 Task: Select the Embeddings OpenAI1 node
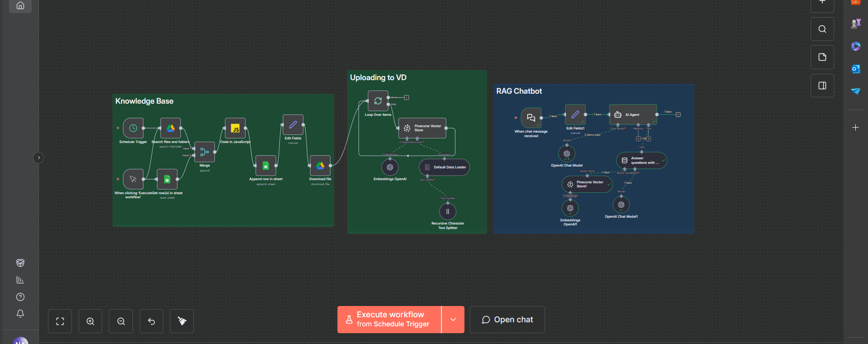[x=570, y=208]
